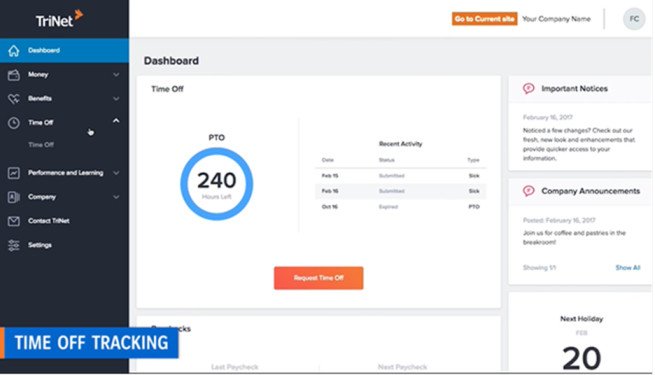
Task: Expand the Company menu chevron
Action: [x=116, y=197]
